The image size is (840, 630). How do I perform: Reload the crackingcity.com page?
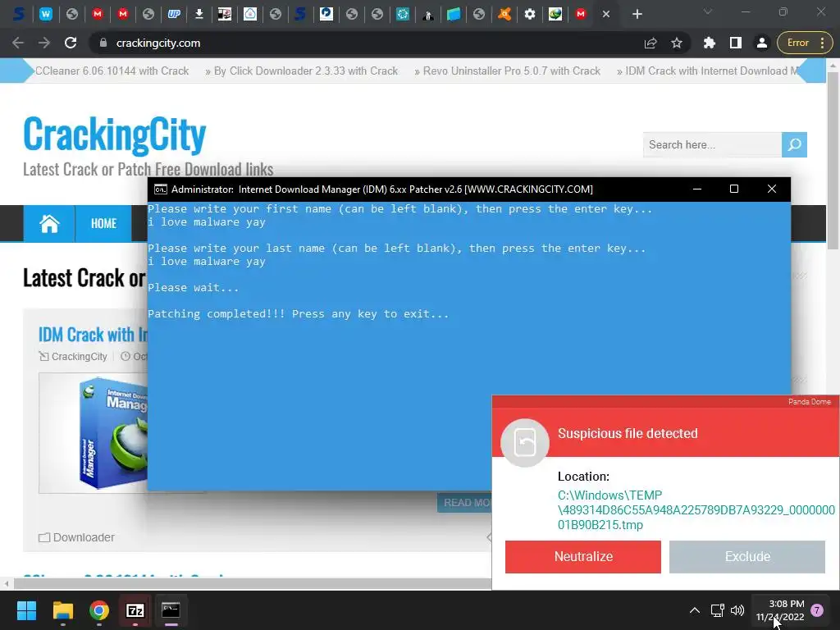coord(71,43)
